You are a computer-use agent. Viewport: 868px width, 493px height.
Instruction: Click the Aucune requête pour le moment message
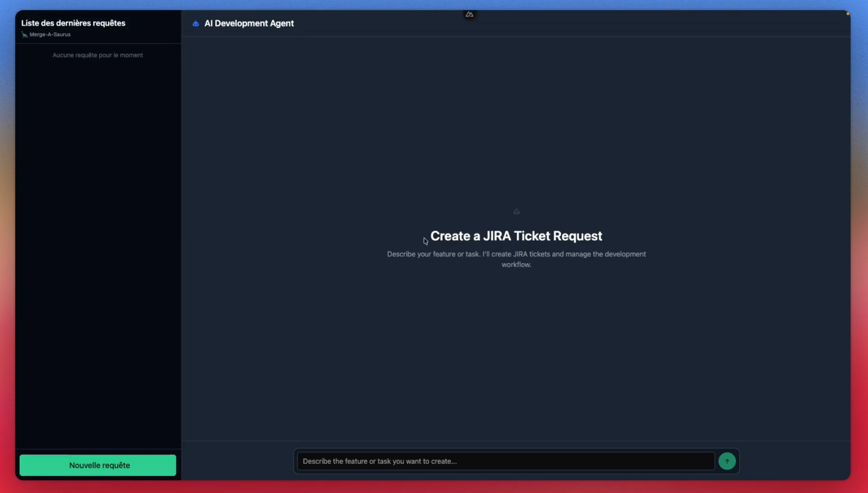pos(98,55)
